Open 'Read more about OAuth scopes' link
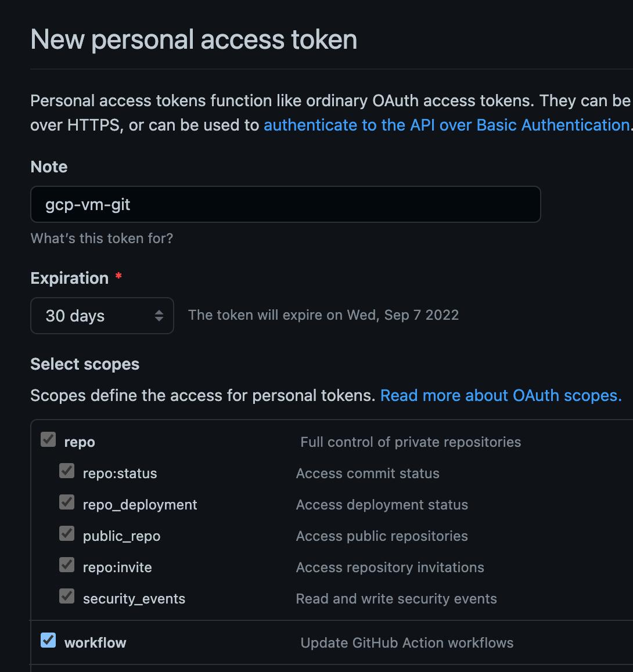 pyautogui.click(x=501, y=395)
